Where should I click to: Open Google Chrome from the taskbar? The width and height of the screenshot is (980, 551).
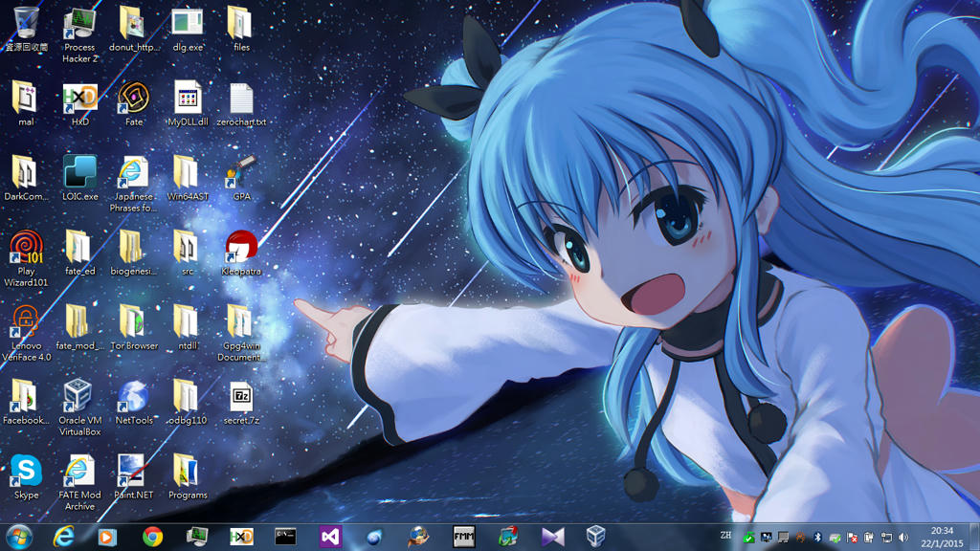pyautogui.click(x=152, y=537)
